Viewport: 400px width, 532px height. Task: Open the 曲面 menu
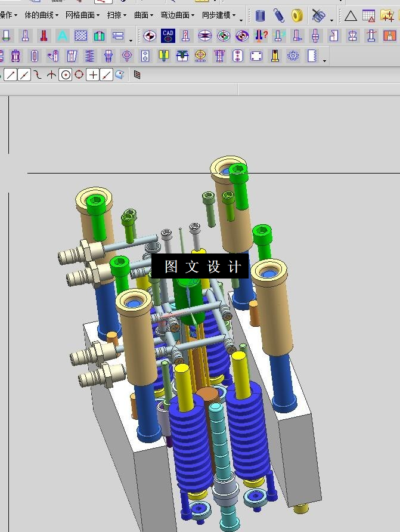point(144,15)
